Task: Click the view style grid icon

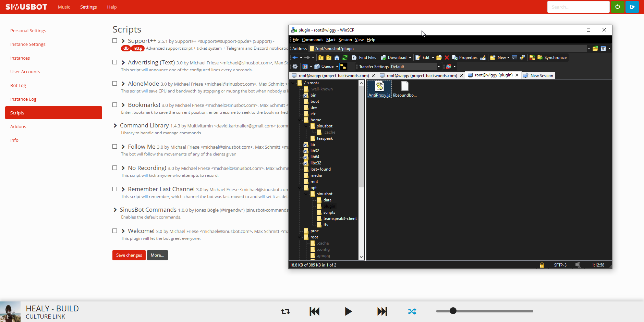Action: (305, 66)
